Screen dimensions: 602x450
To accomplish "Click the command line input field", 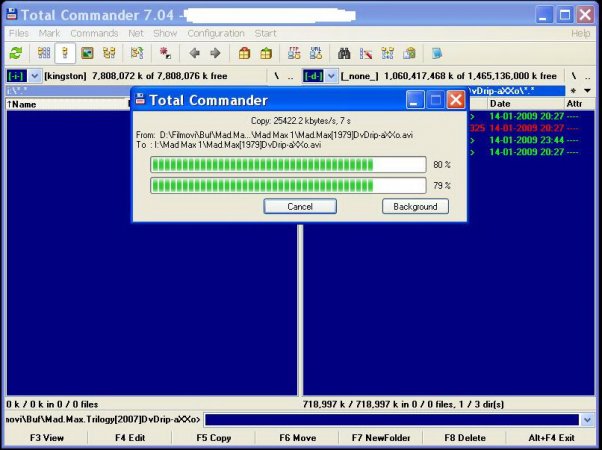I will 392,420.
